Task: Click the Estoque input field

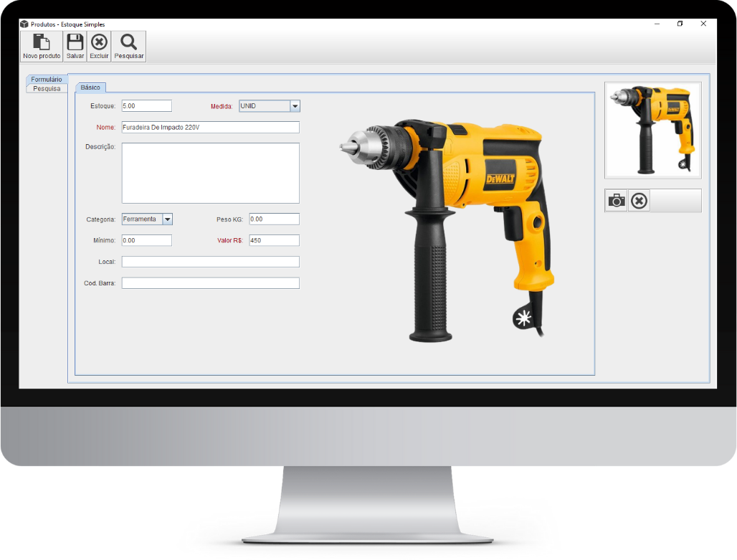Action: [x=147, y=106]
